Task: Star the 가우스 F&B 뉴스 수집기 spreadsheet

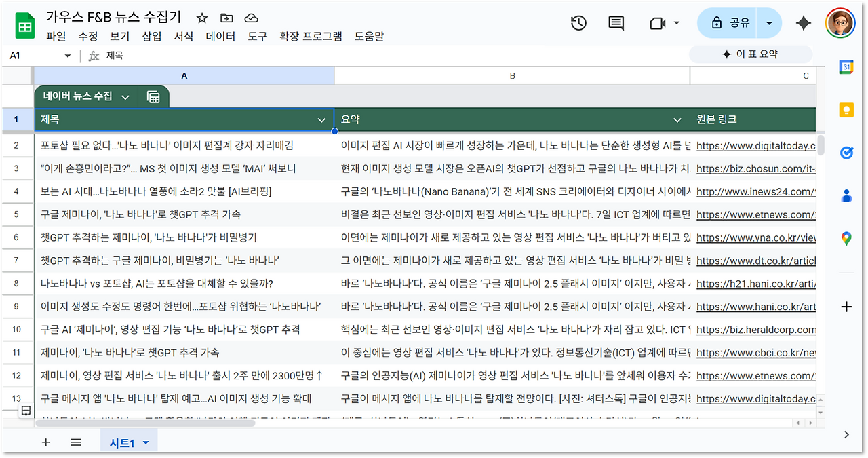Action: tap(201, 18)
